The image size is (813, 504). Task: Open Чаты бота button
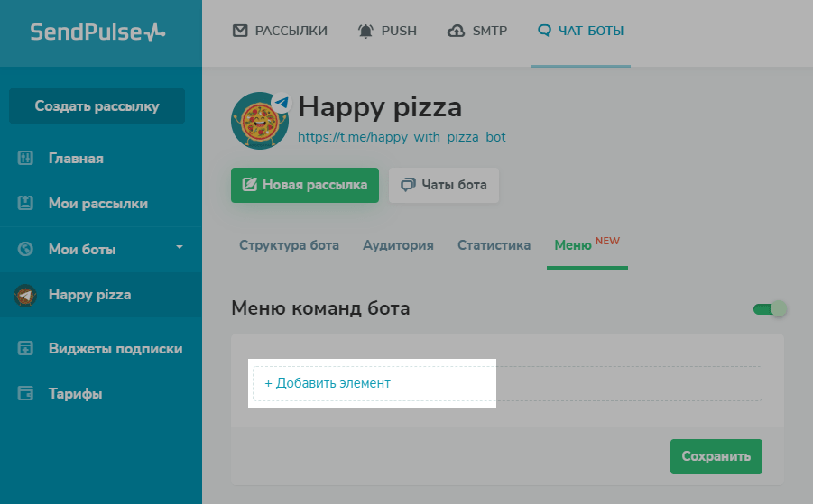coord(444,185)
